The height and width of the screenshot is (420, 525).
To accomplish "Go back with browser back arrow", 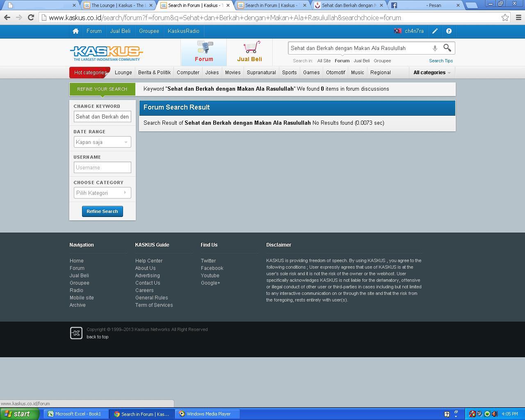I will (7, 18).
